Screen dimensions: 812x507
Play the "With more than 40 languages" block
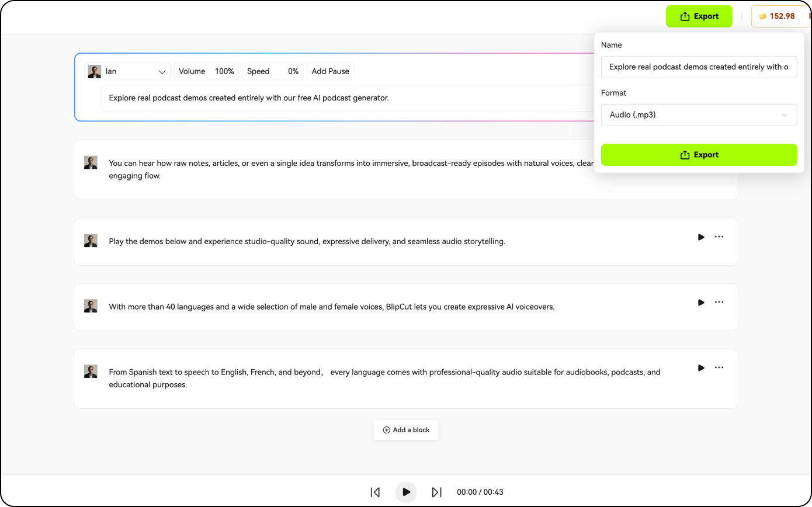[x=701, y=303]
